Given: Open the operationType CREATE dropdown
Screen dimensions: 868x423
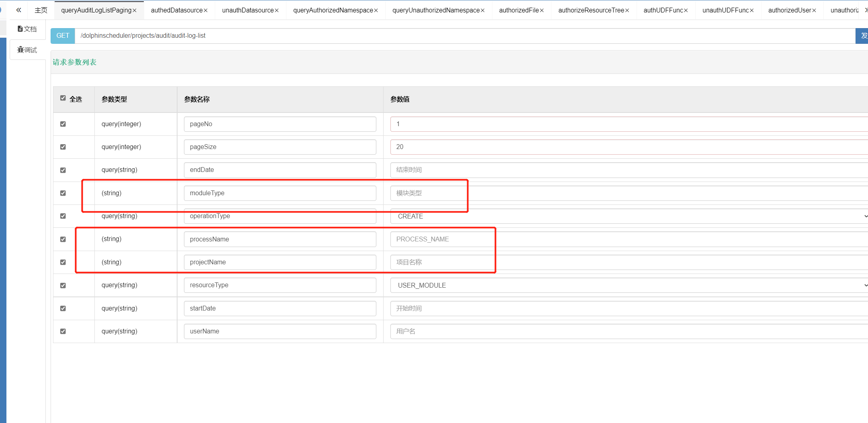Looking at the screenshot, I should [x=629, y=216].
